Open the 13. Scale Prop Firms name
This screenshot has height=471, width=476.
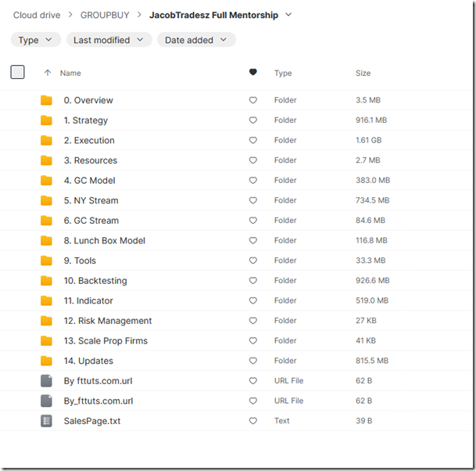click(x=106, y=341)
